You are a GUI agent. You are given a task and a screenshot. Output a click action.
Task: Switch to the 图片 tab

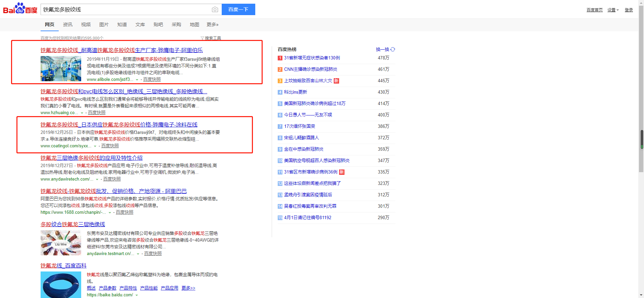point(104,24)
